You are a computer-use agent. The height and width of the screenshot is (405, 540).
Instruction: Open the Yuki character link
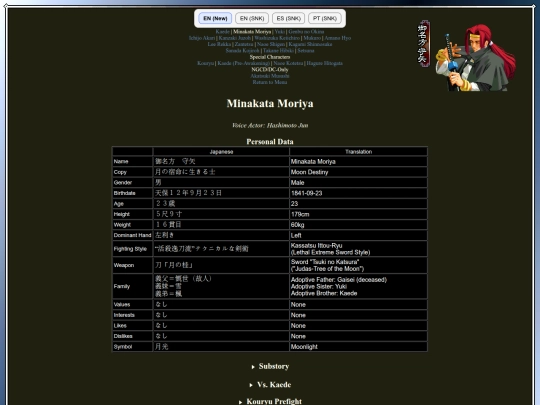(x=280, y=32)
